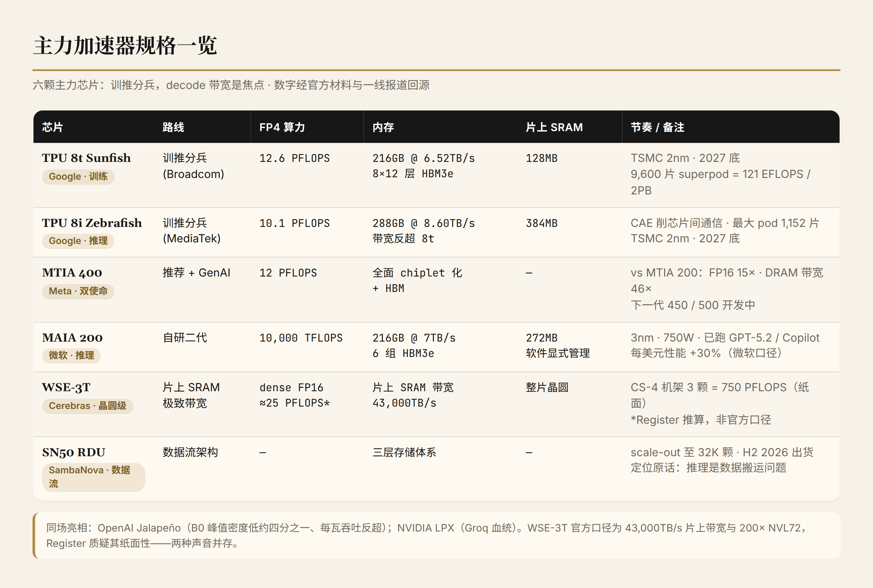Click the 自研二代 cell
The width and height of the screenshot is (873, 588).
pos(185,337)
